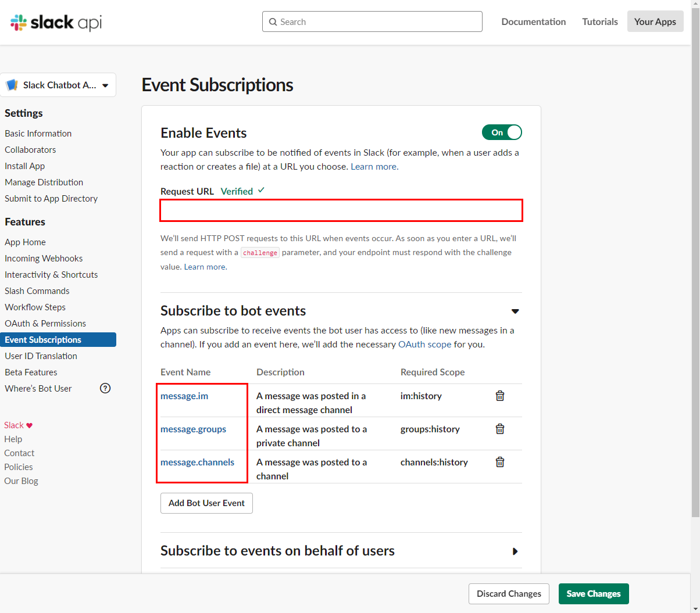Viewport: 700px width, 613px height.
Task: Click the Slack API logo
Action: 56,22
